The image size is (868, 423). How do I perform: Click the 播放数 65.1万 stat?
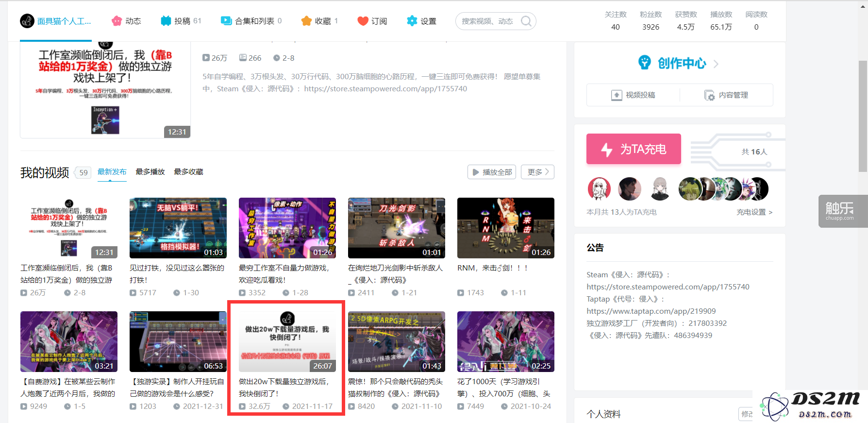[x=721, y=21]
